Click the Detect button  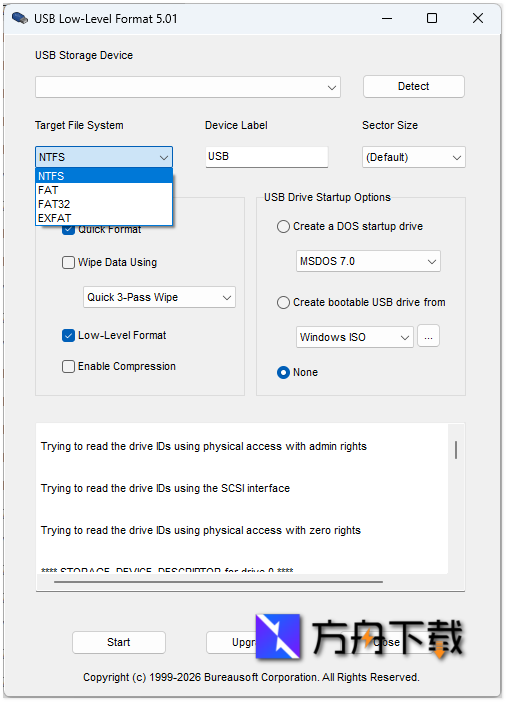413,86
